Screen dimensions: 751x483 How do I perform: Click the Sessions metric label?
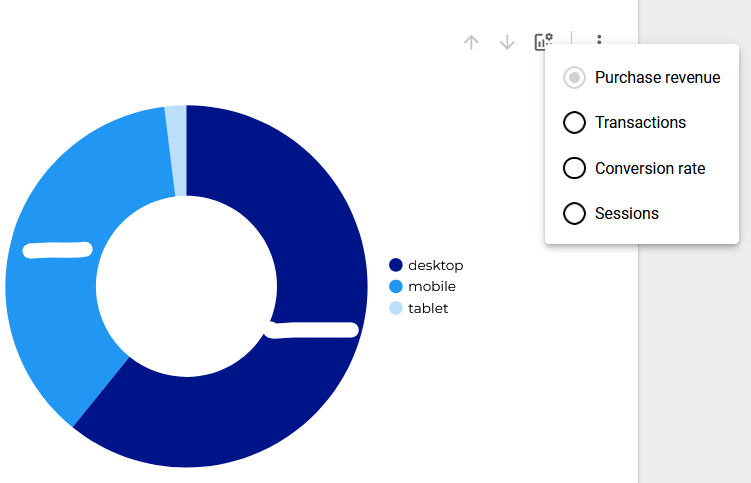[x=626, y=214]
